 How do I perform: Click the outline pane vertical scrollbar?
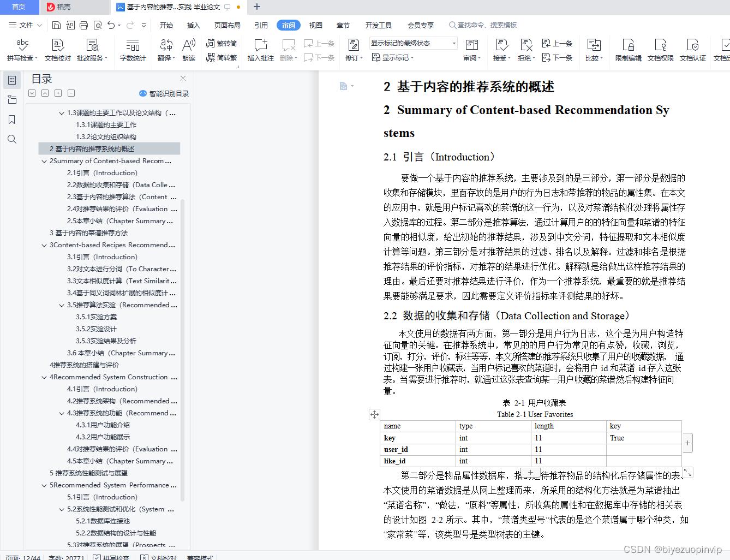(182, 349)
